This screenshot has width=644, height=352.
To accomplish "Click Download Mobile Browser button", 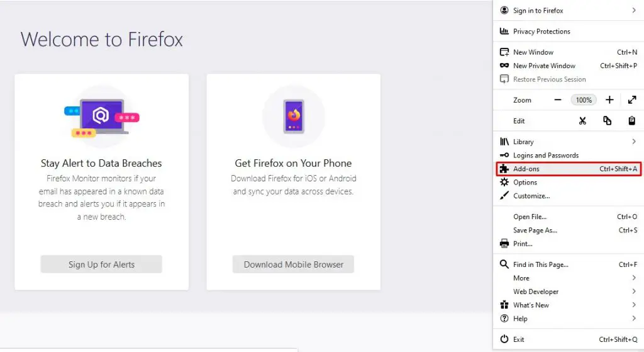I will coord(293,264).
